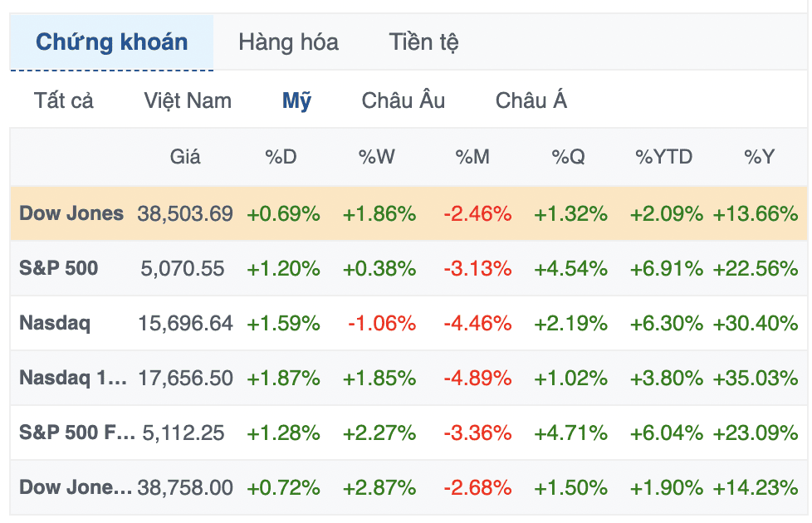The height and width of the screenshot is (523, 812).
Task: Open the Tiền tệ tab
Action: (423, 42)
